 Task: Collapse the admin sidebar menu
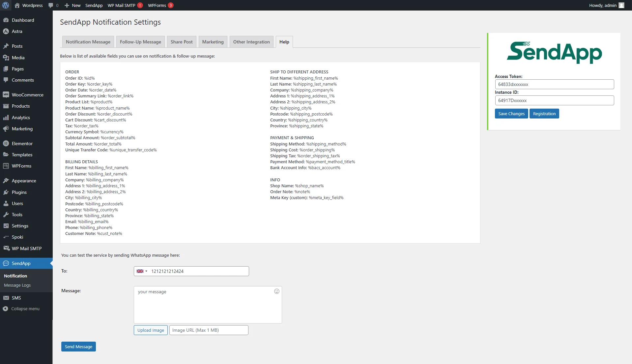[21, 309]
